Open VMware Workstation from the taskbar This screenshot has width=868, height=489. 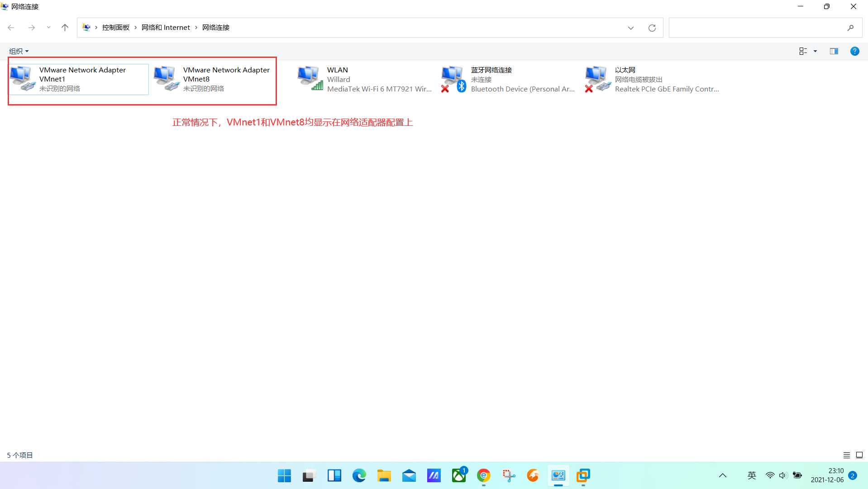click(x=583, y=475)
